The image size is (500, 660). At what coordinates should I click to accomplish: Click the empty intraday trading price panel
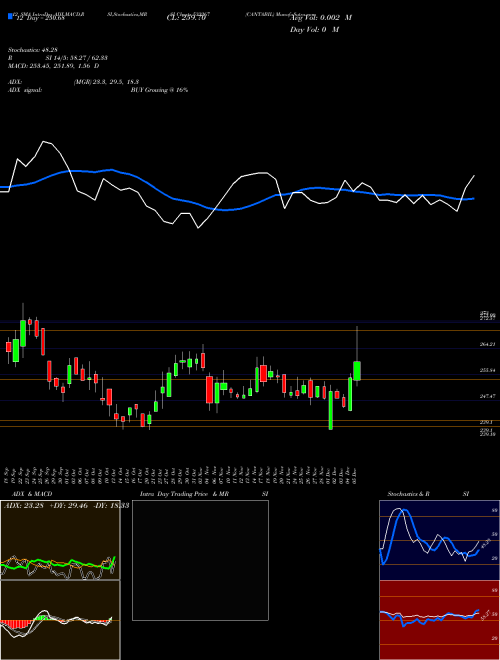[x=200, y=560]
